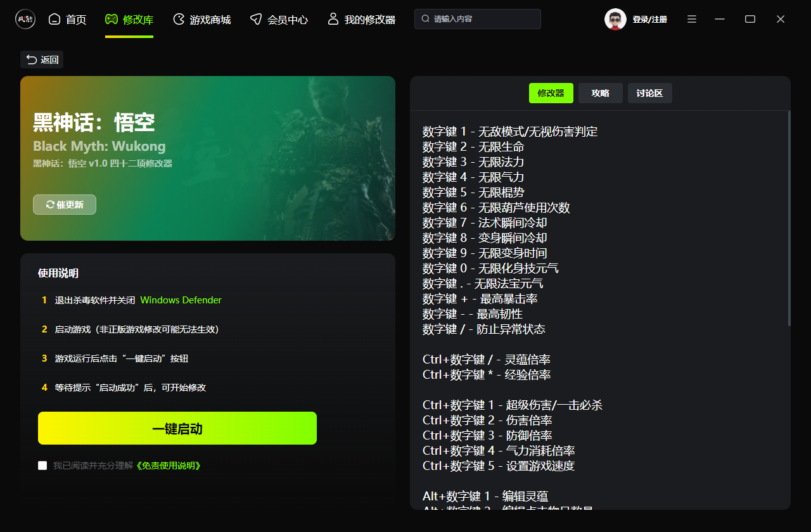Viewport: 811px width, 532px height.
Task: Open the hamburger menu icon
Action: (x=692, y=19)
